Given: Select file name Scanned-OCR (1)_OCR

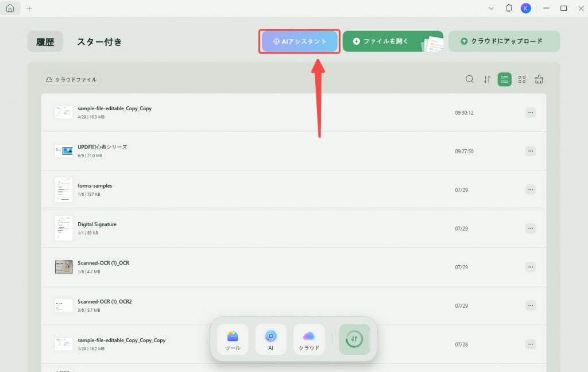Looking at the screenshot, I should click(103, 263).
